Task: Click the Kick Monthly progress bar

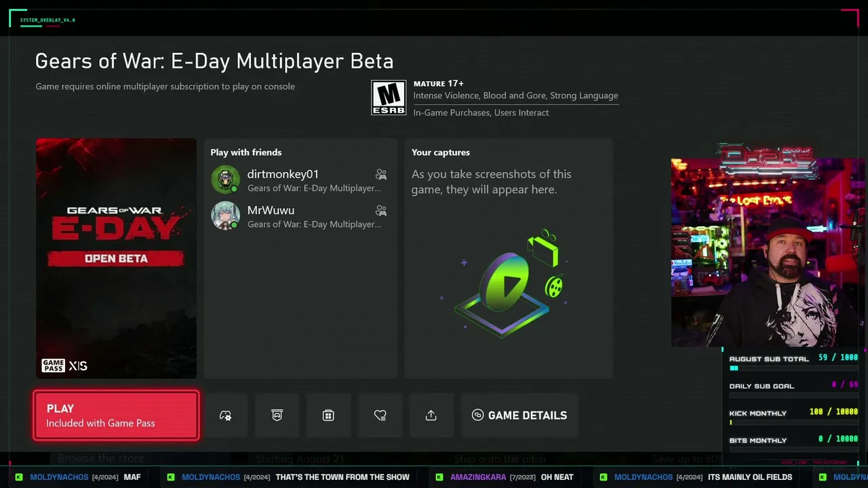Action: (793, 422)
